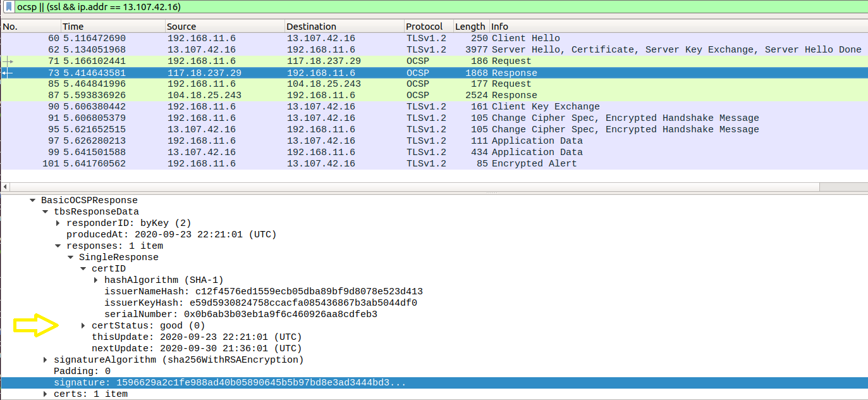Select OCSP Response packet 87 from 104.18.25.243

434,95
